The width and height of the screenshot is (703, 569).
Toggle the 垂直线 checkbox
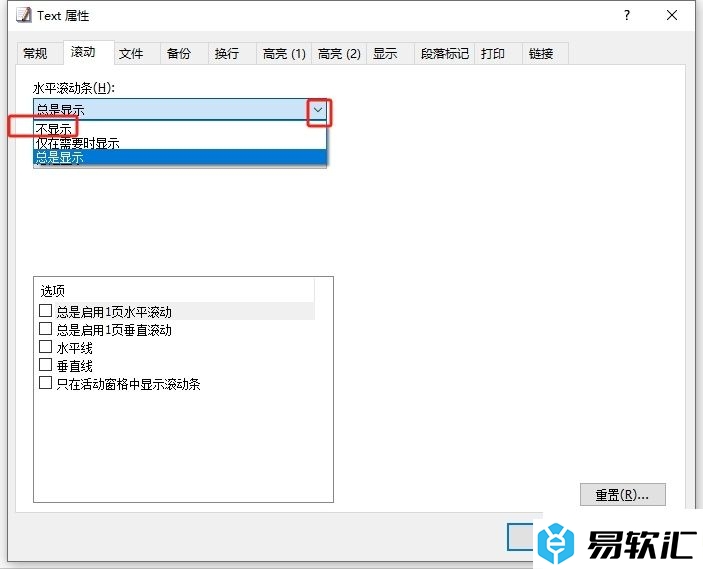[45, 365]
